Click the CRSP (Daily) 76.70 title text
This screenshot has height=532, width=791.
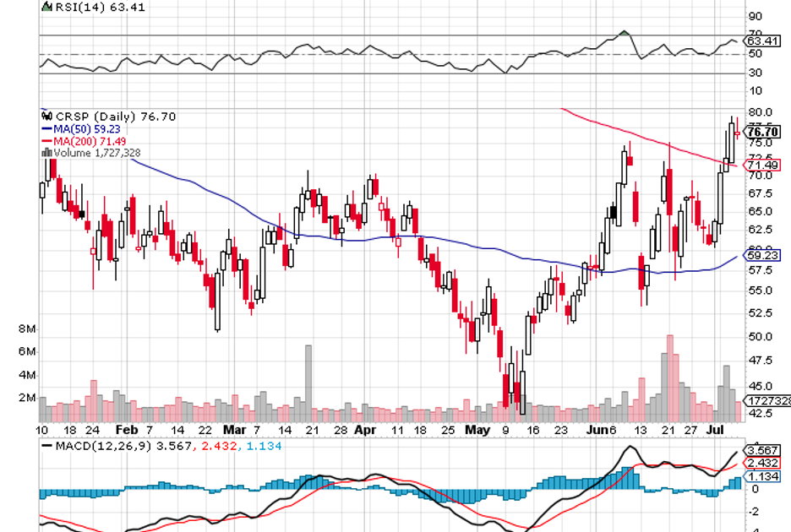coord(104,117)
